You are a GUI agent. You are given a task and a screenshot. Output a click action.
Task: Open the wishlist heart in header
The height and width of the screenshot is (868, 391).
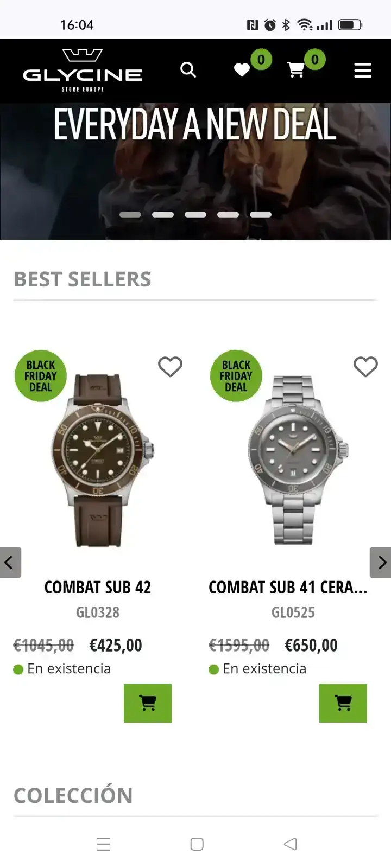click(x=242, y=70)
